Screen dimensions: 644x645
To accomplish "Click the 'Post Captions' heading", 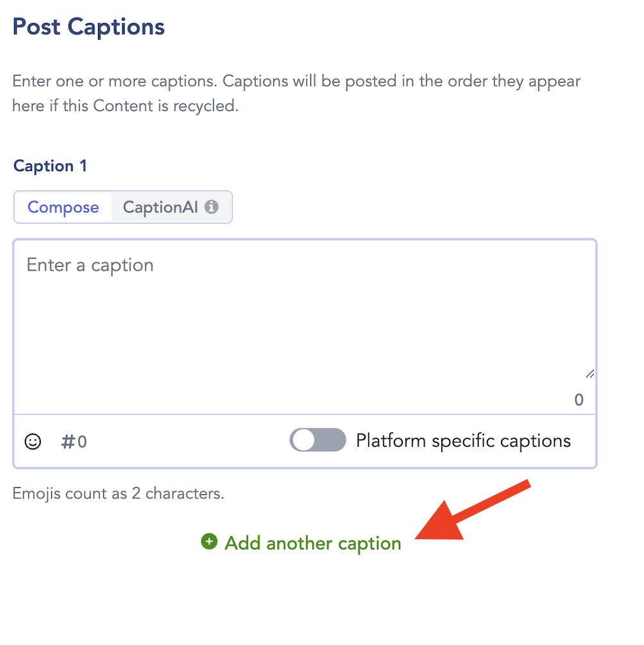I will (89, 27).
